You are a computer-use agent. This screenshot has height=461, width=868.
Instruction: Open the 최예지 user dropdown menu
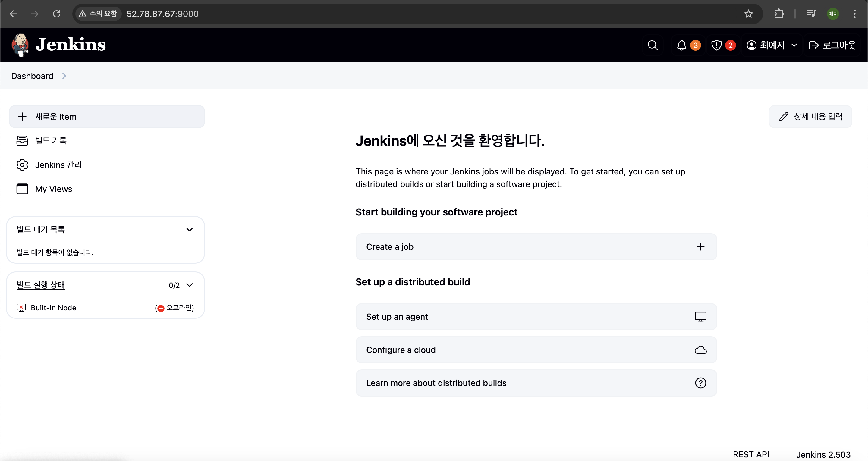tap(772, 45)
